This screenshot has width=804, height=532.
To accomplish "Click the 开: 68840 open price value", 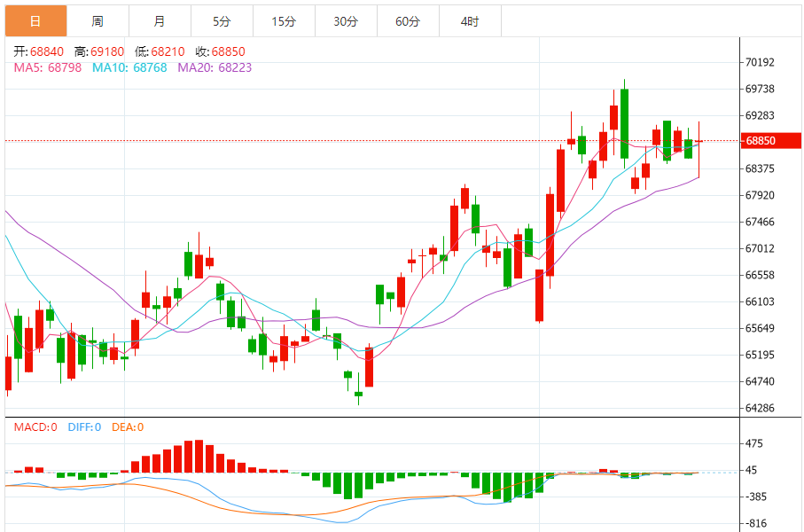I will click(x=38, y=51).
